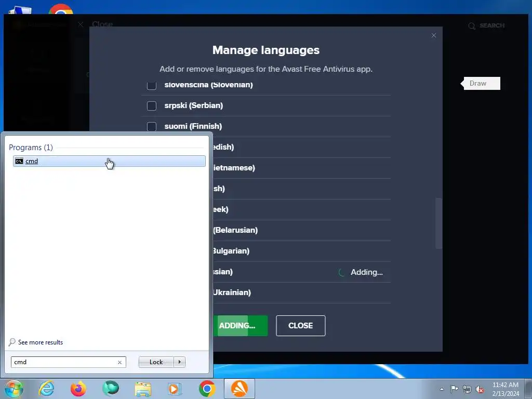532x399 pixels.
Task: Open the cmd program result
Action: (x=109, y=161)
